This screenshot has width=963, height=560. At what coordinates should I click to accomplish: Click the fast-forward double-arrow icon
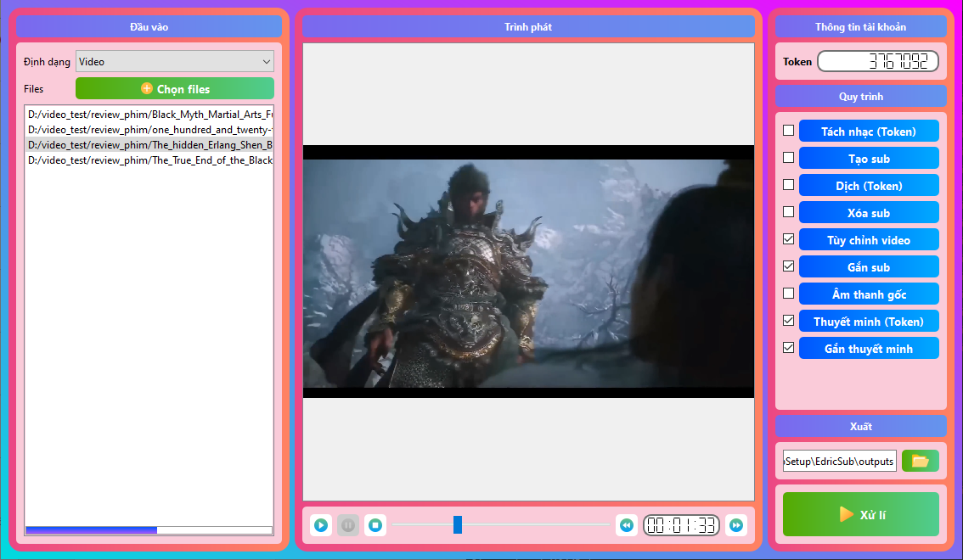point(736,525)
